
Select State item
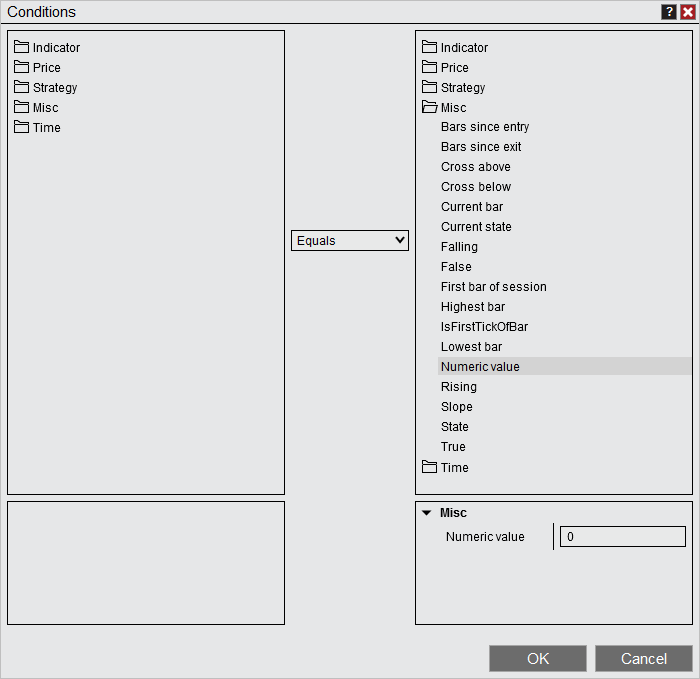(454, 427)
